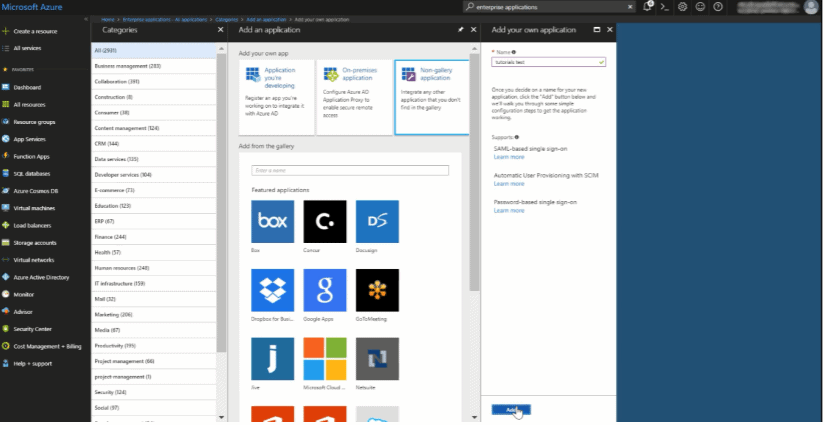Click the Categories breadcrumb link

click(226, 19)
